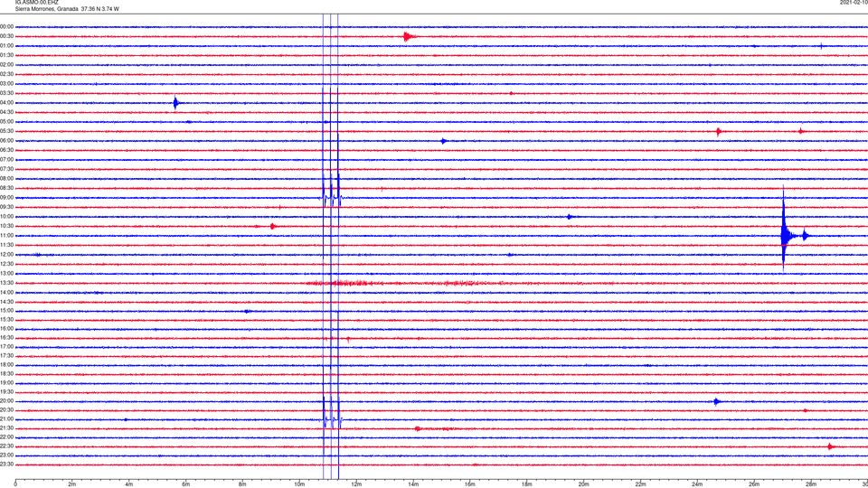Click the station code IG.ASMO.00.EHZ
The height and width of the screenshot is (488, 868).
point(36,3)
